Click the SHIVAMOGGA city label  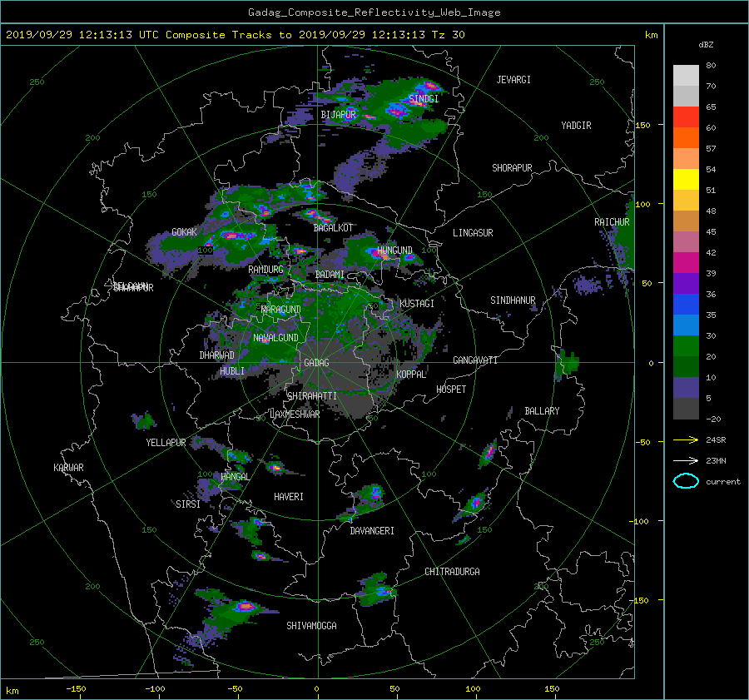(x=311, y=626)
